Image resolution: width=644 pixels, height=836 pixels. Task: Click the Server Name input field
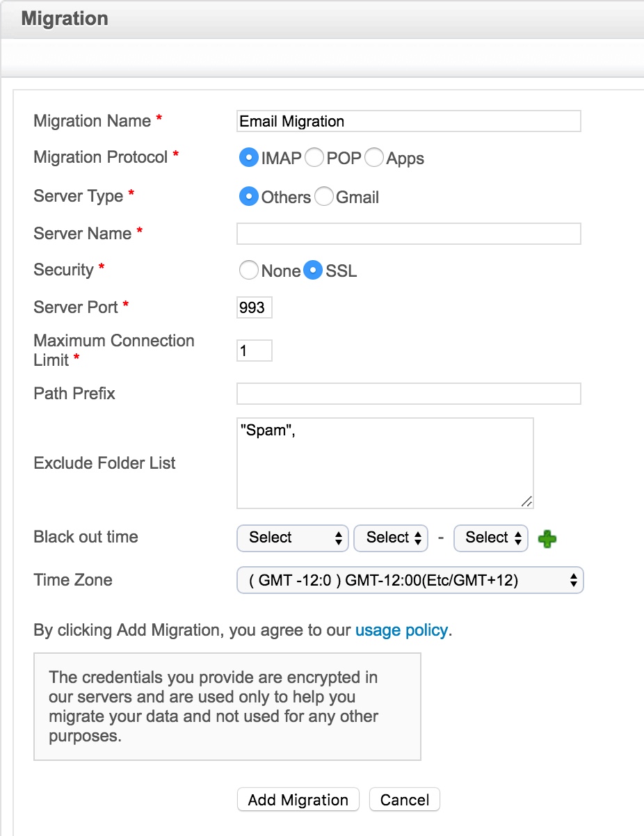408,234
